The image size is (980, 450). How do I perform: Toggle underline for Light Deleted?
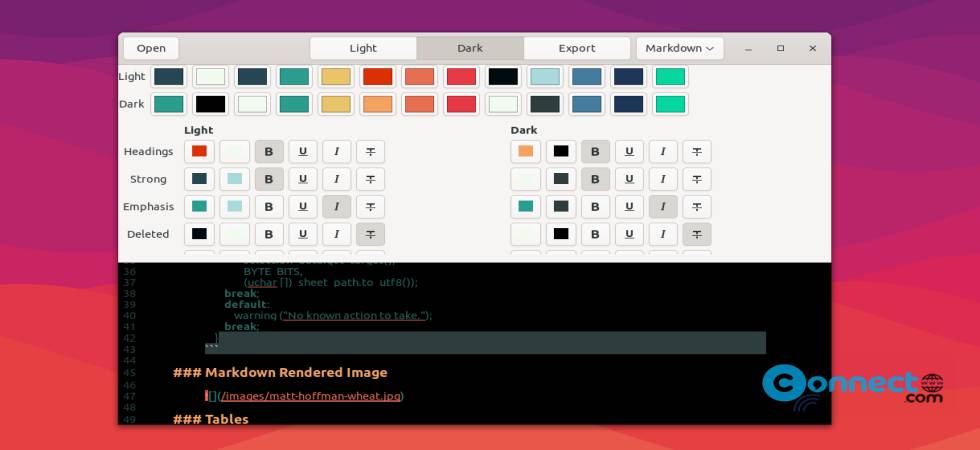[302, 234]
